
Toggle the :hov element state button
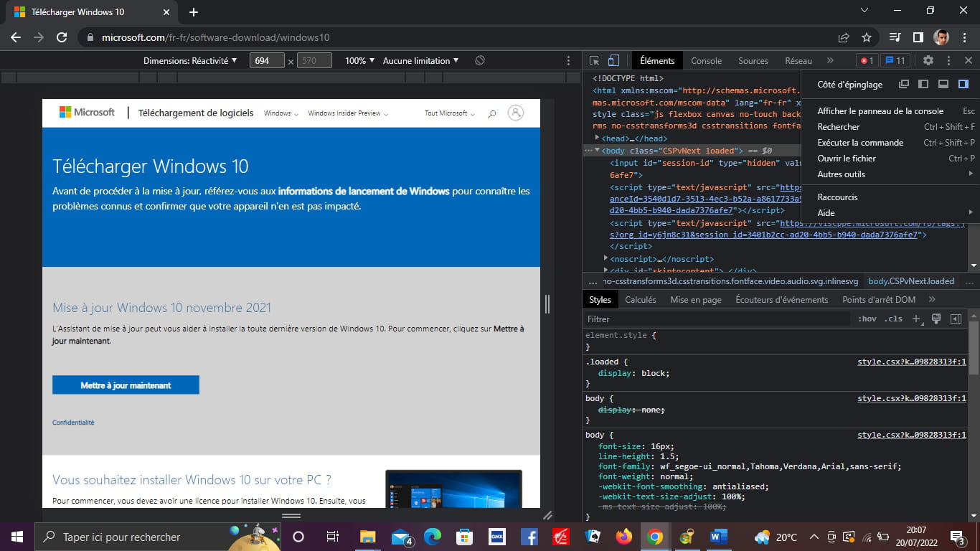(867, 319)
